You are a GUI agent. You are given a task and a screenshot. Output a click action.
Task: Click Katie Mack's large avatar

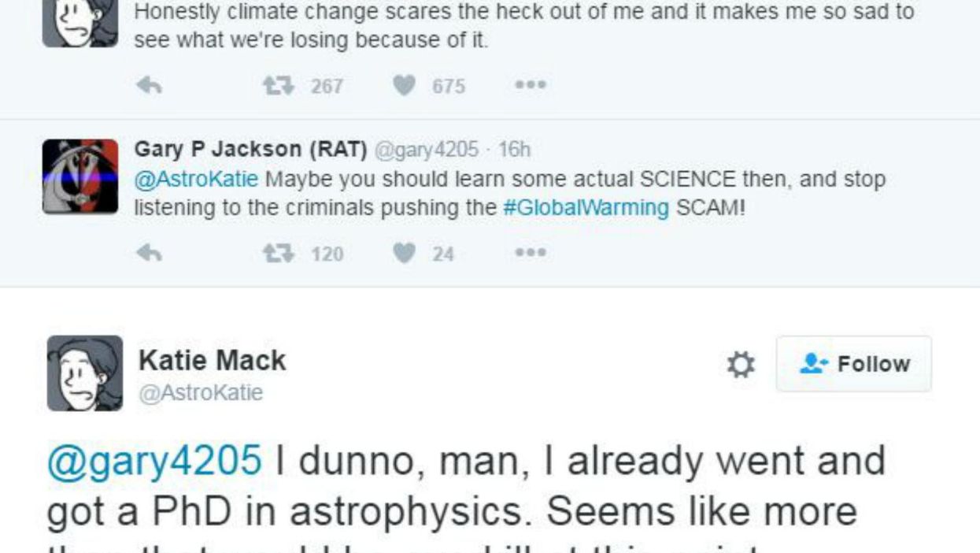tap(85, 373)
